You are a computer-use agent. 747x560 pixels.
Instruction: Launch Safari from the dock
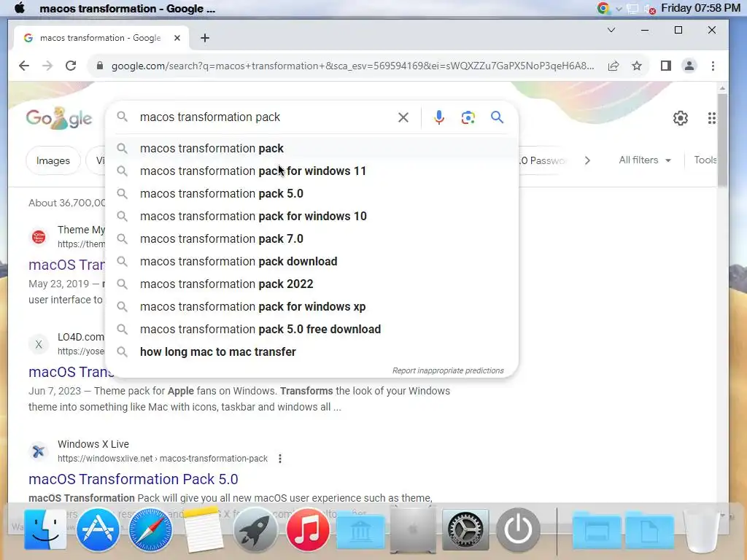coord(150,529)
